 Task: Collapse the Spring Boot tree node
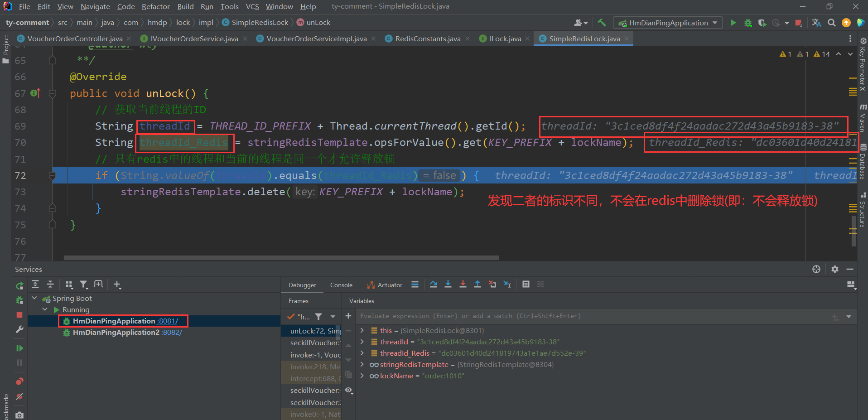34,298
